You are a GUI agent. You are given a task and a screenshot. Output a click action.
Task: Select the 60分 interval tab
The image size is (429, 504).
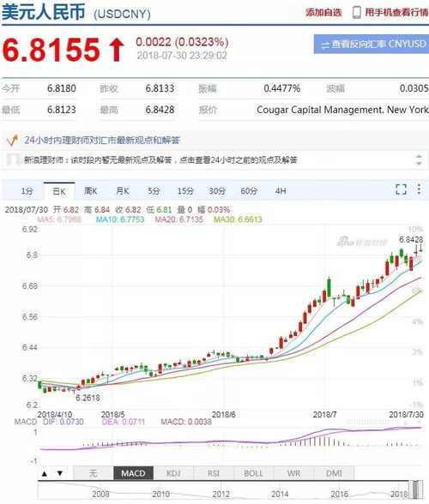(x=249, y=191)
